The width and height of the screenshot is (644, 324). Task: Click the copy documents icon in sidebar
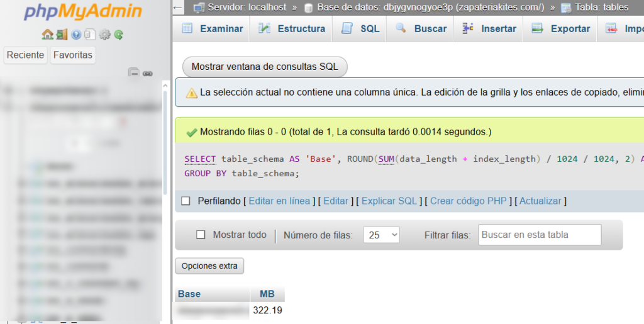click(x=90, y=35)
